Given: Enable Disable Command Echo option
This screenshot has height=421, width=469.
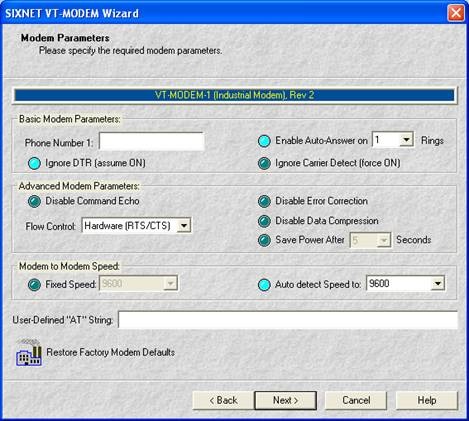Looking at the screenshot, I should tap(34, 201).
